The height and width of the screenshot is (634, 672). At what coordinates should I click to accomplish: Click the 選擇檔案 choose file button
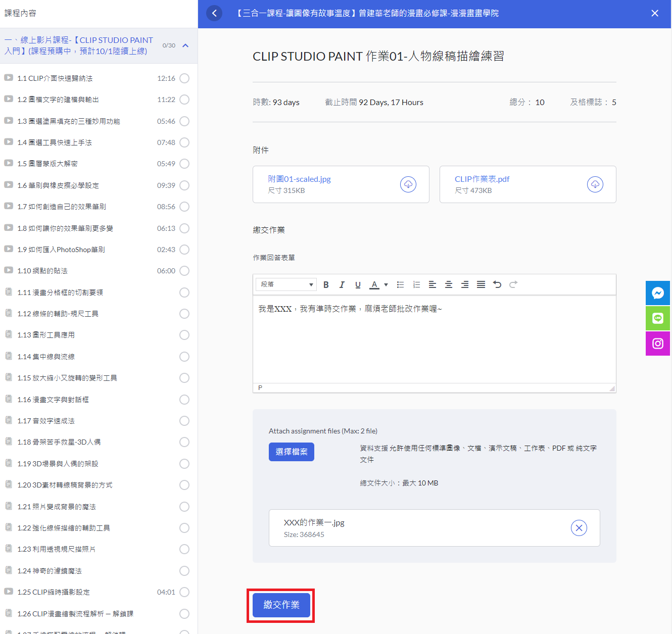point(292,452)
